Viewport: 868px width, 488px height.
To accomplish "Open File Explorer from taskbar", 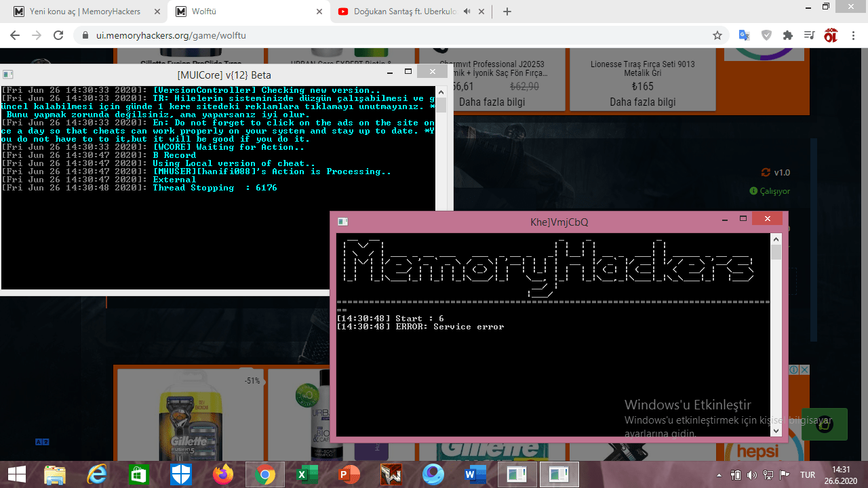I will point(55,474).
